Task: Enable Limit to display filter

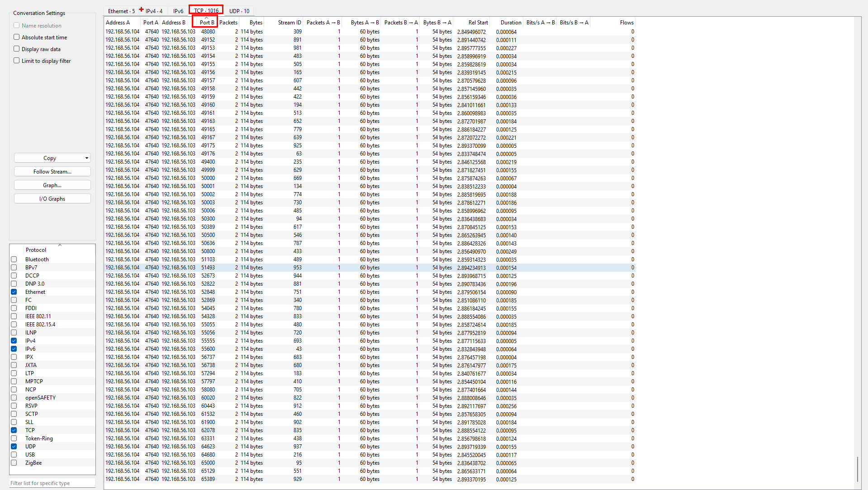Action: tap(17, 61)
